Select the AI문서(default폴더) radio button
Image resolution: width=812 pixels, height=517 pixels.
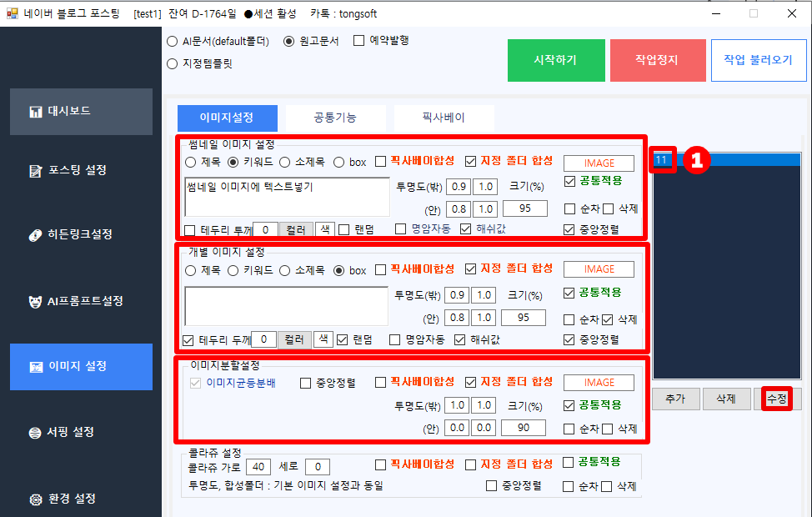click(173, 41)
